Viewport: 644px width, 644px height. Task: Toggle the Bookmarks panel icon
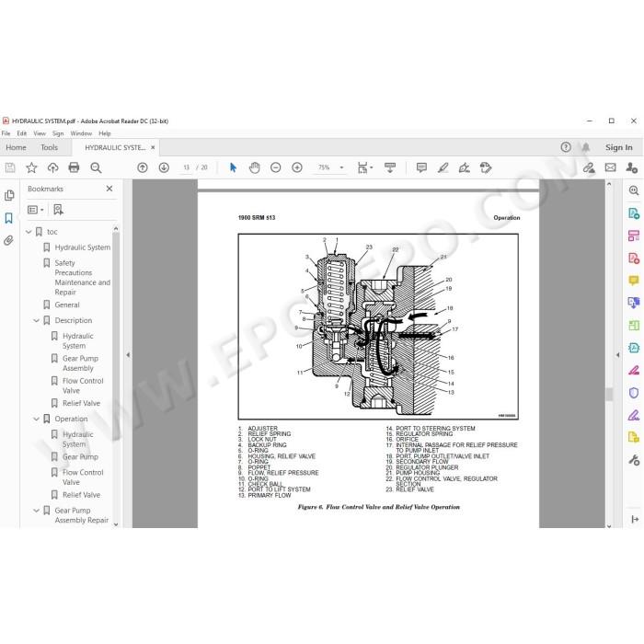8,218
